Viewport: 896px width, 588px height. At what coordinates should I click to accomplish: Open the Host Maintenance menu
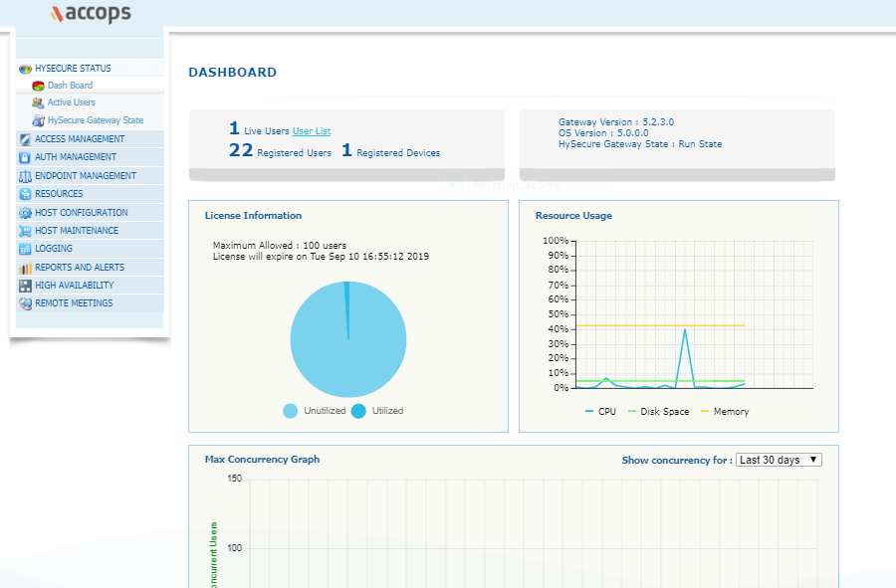click(91, 231)
